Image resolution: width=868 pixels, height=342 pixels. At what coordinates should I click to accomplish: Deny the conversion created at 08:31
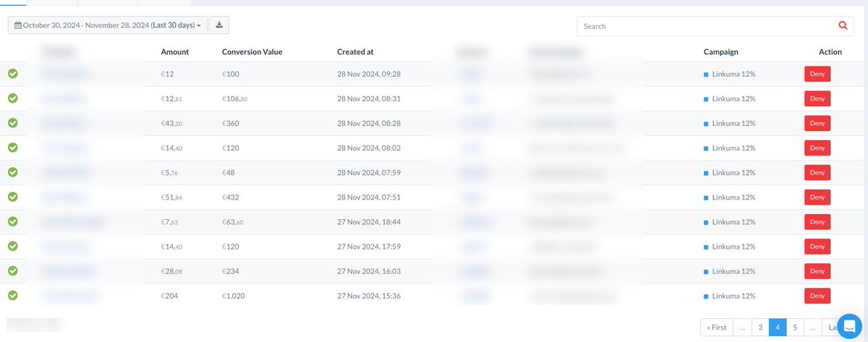[x=817, y=98]
